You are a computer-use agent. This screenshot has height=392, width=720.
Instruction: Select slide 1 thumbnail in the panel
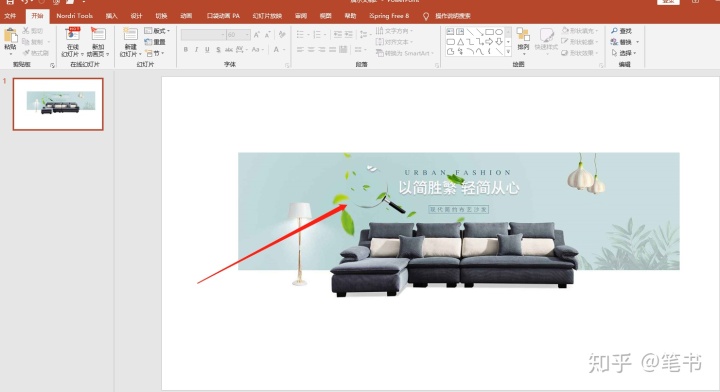[x=58, y=104]
